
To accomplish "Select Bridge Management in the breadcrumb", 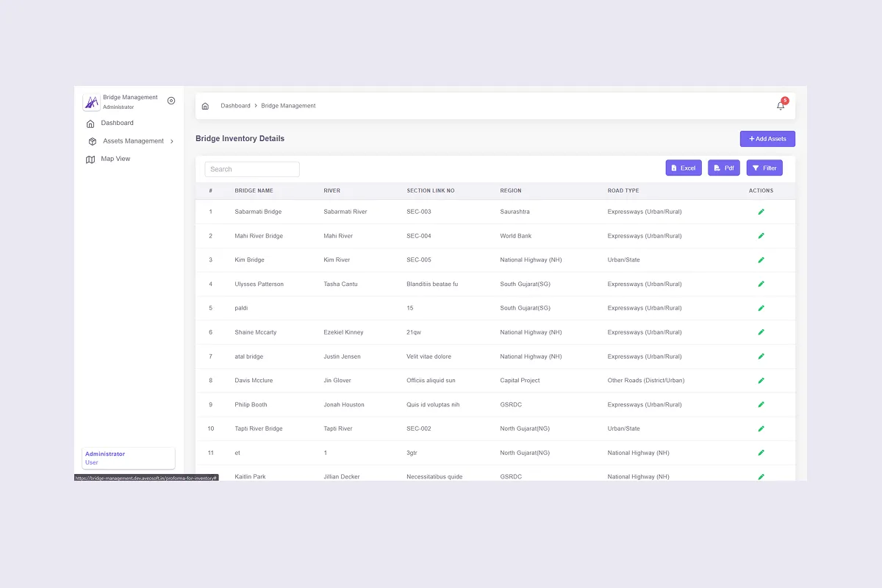I will click(x=288, y=105).
